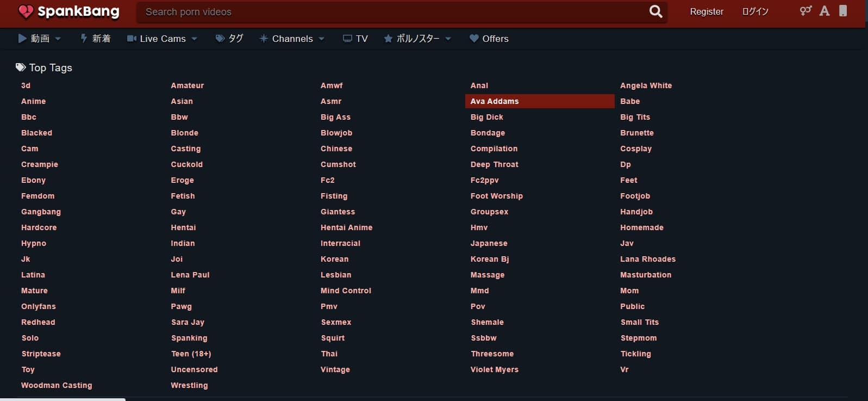Choose the Casting tag
The width and height of the screenshot is (868, 401).
pyautogui.click(x=186, y=149)
